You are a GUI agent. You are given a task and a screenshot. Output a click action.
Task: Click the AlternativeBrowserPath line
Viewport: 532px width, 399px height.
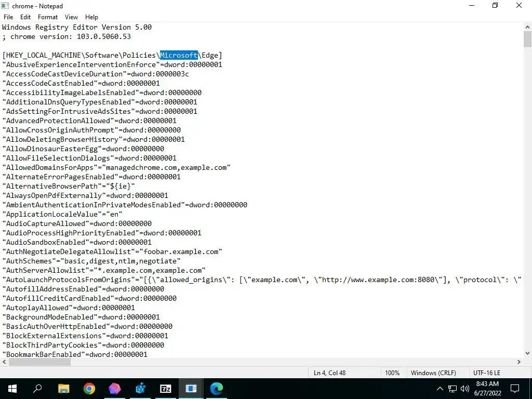tap(69, 186)
